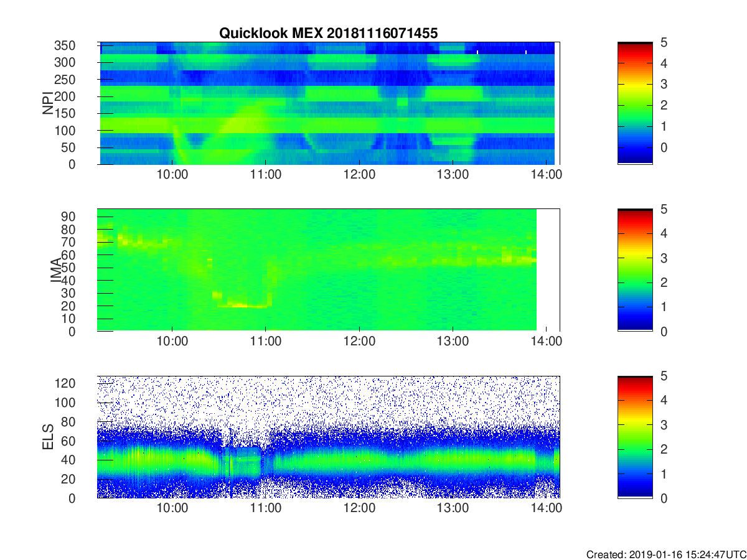Image resolution: width=747 pixels, height=560 pixels.
Task: Click the 12:00 tick under the NPI plot
Action: click(x=359, y=174)
